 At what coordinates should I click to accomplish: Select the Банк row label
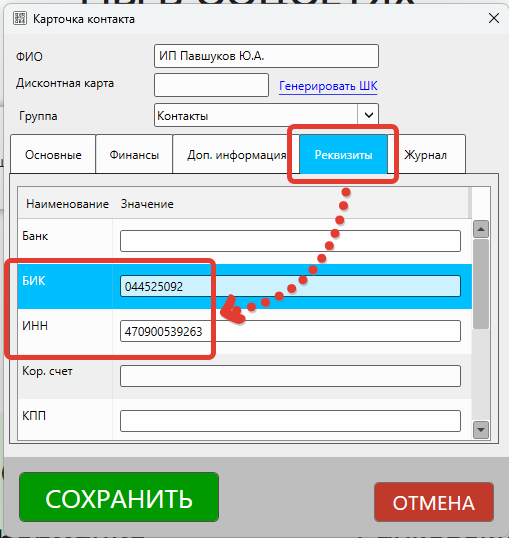(x=35, y=236)
